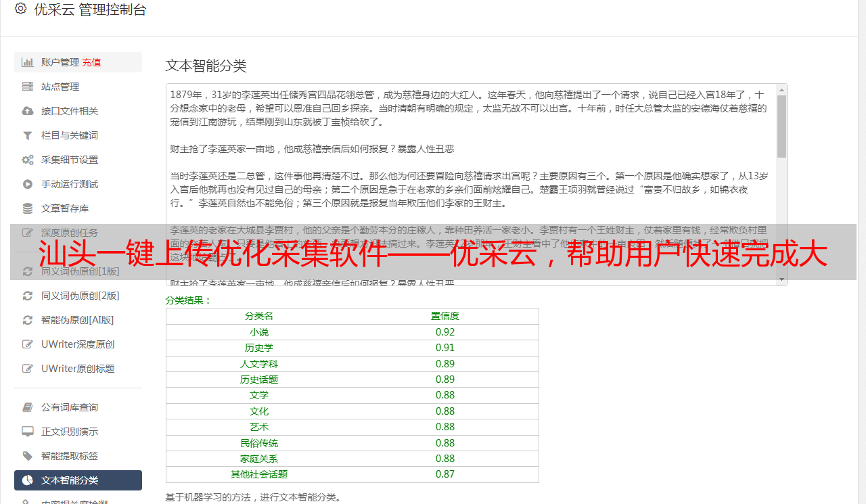Click the database icon for 文章暂存库
Viewport: 866px width, 504px height.
pyautogui.click(x=28, y=208)
